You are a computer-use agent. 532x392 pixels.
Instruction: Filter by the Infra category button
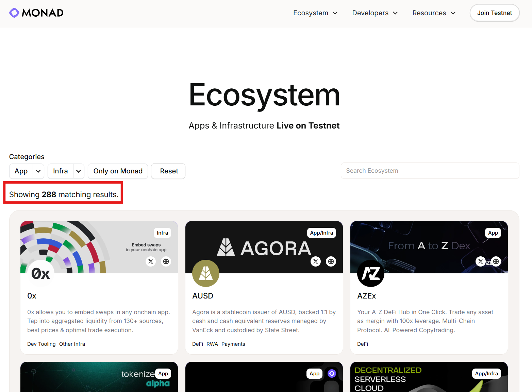pos(61,171)
